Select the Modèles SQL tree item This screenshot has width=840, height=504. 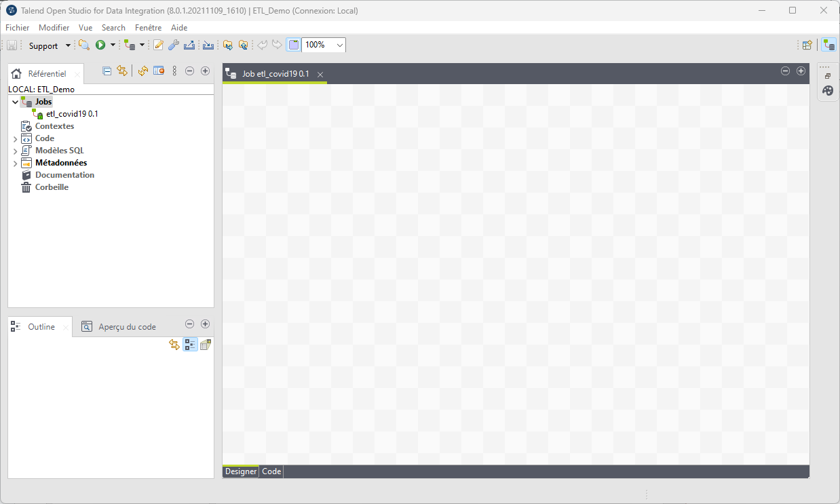pyautogui.click(x=60, y=151)
